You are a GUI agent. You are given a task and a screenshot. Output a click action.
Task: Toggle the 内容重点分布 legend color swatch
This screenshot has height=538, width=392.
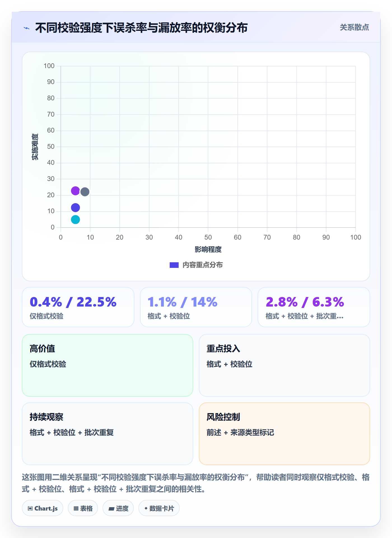coord(174,265)
